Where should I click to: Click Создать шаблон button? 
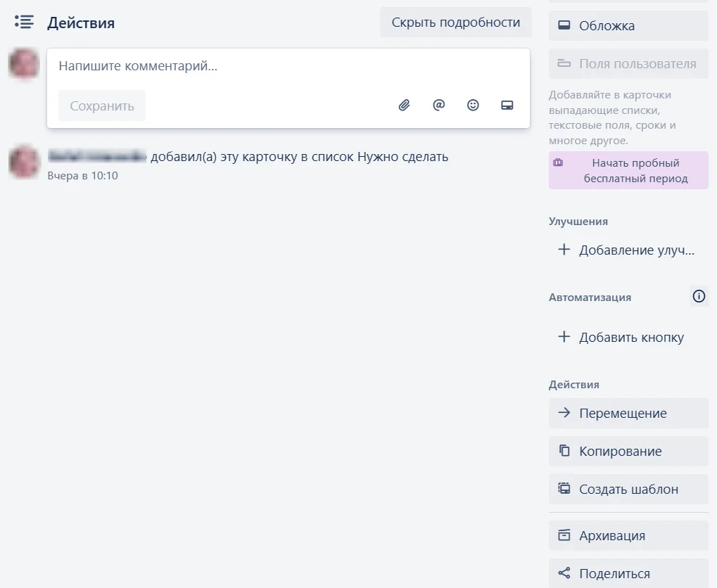[x=628, y=490]
